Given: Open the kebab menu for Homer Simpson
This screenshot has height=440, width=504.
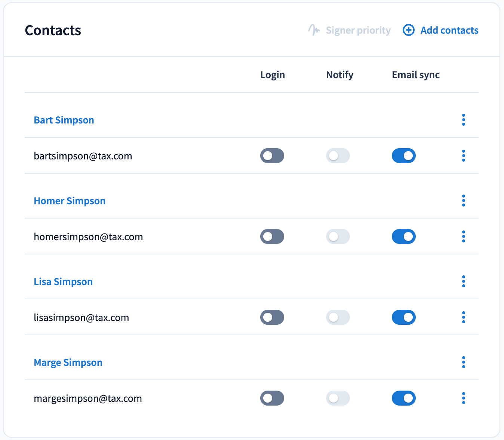Looking at the screenshot, I should pyautogui.click(x=464, y=201).
